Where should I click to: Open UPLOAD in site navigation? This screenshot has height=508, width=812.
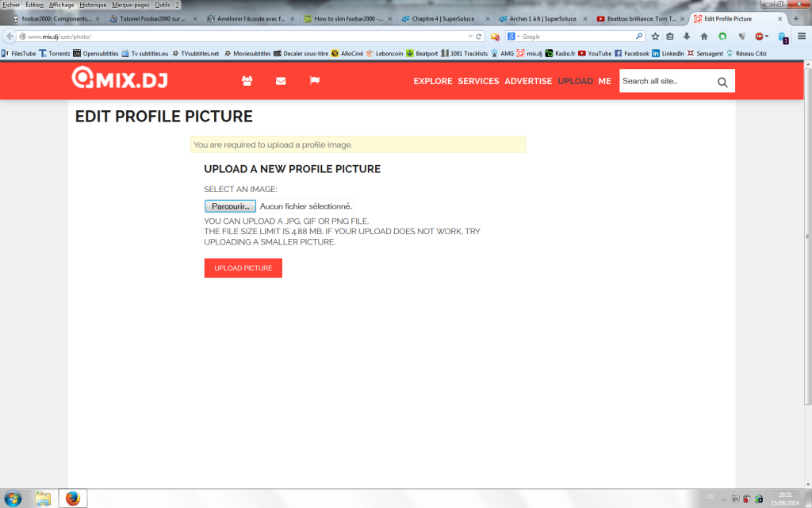pos(576,81)
